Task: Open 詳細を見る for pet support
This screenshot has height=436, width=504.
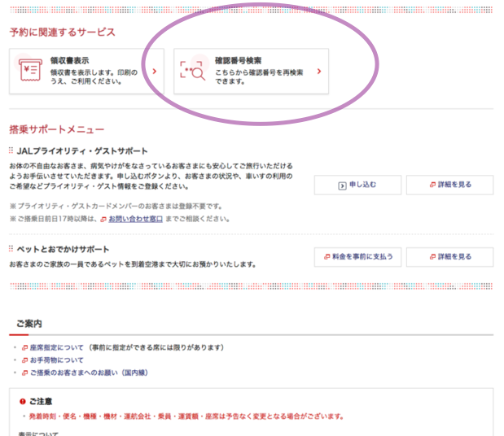Action: point(449,257)
